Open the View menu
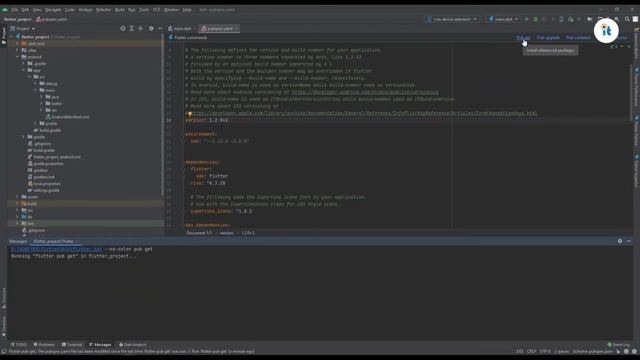Screen dimensions: 640x360 pos(37,9)
